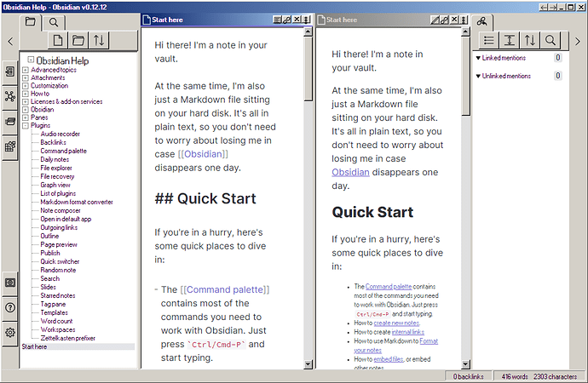This screenshot has width=588, height=383.
Task: Follow the Obsidian link in preview pane
Action: coord(350,172)
